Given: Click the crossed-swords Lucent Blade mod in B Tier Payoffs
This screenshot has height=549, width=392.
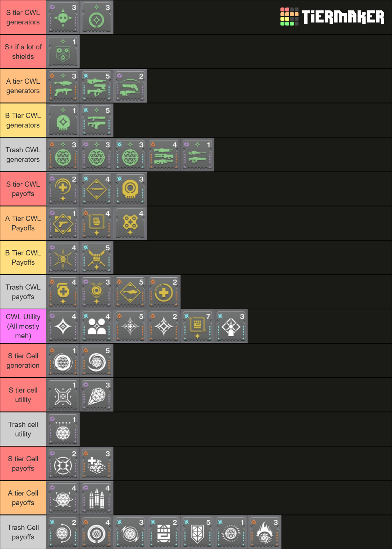Looking at the screenshot, I should (x=97, y=257).
